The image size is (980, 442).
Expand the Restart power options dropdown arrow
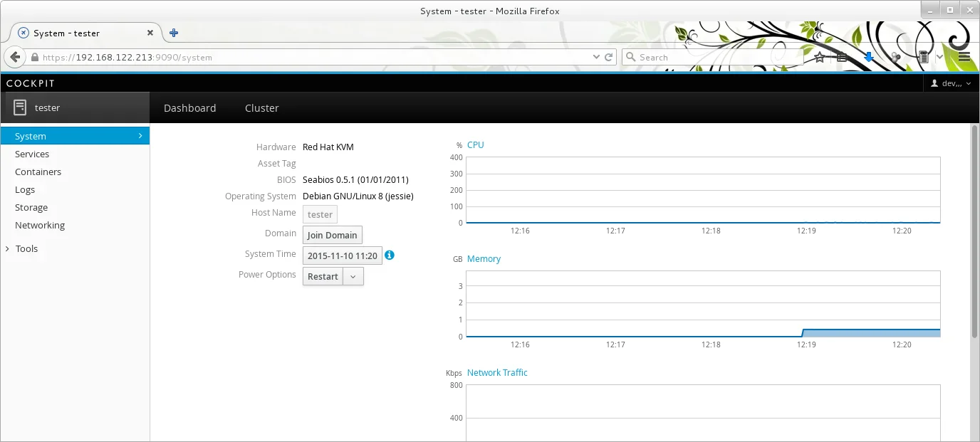353,276
